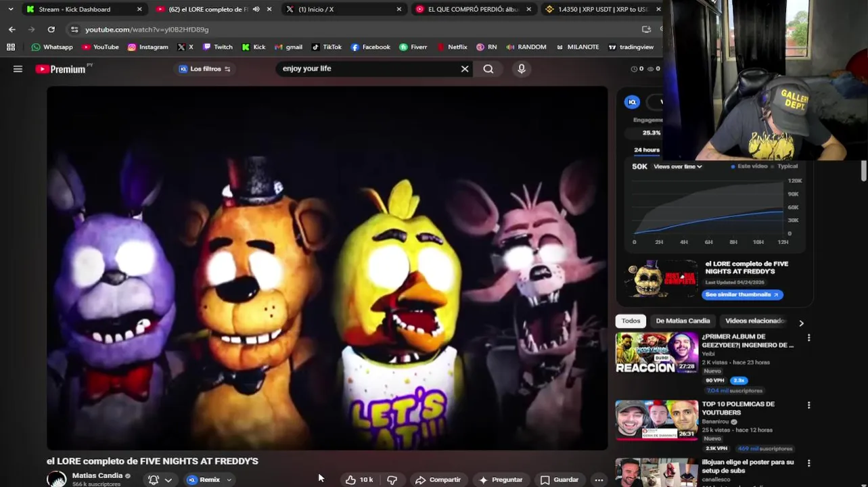This screenshot has width=868, height=487.
Task: Select the 24 hours tab in stats panel
Action: pos(647,150)
